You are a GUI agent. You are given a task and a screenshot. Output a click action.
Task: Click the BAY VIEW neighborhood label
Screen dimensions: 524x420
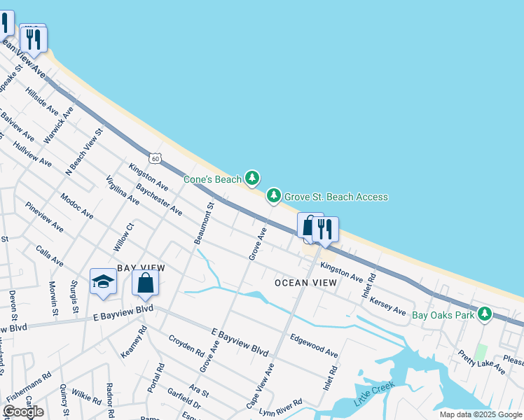(x=141, y=268)
